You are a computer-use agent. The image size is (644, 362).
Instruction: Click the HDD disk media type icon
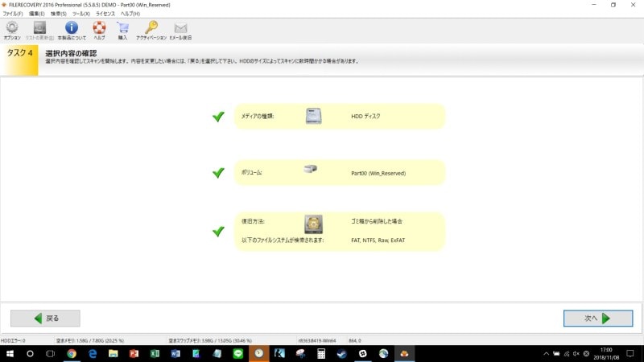[314, 116]
